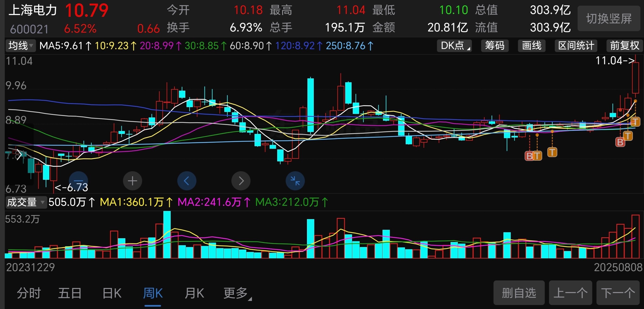Go to previous stock with 上一个
Image resolution: width=644 pixels, height=309 pixels.
click(571, 292)
